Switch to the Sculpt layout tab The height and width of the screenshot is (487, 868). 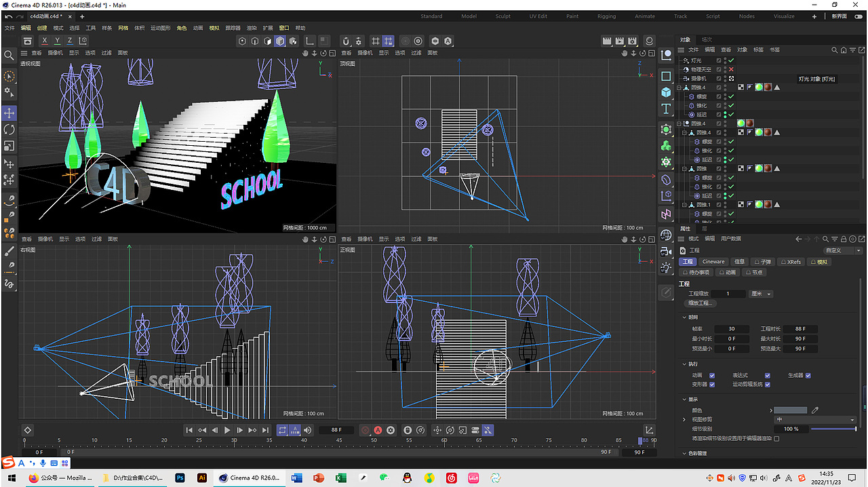tap(502, 16)
